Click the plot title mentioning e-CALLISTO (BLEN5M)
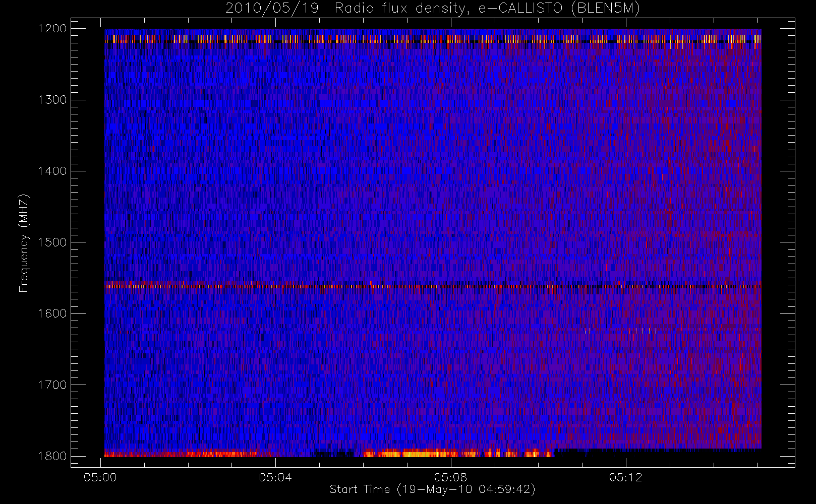The width and height of the screenshot is (816, 504). pos(432,9)
